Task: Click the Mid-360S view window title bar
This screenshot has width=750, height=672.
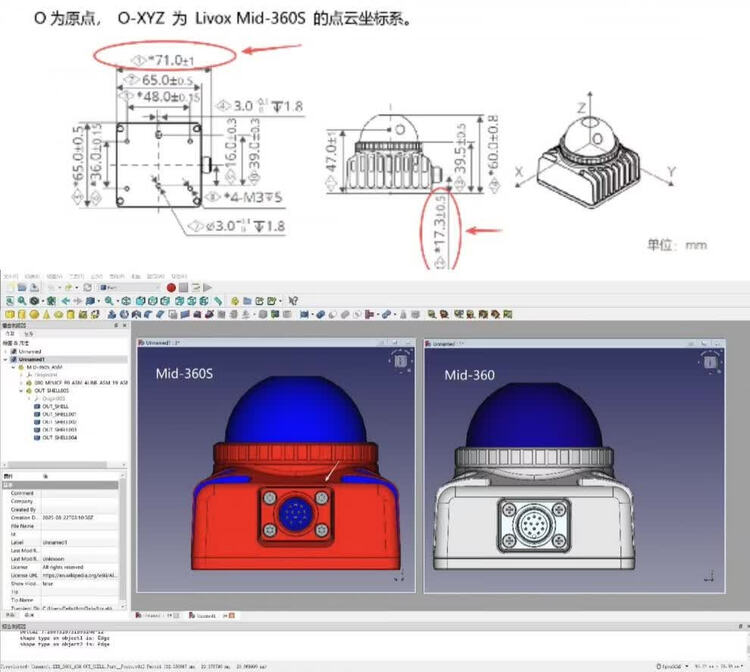Action: (276, 343)
